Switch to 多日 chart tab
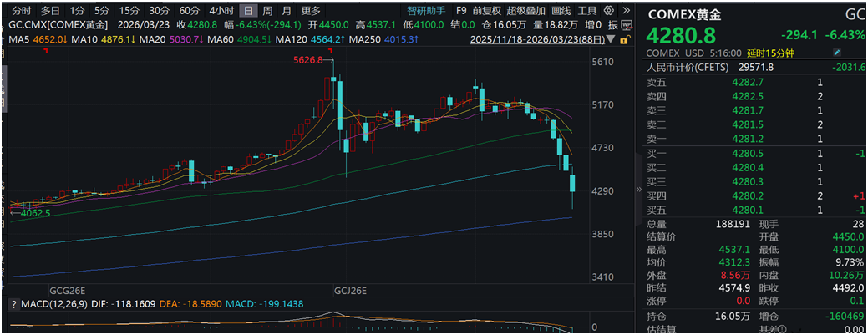This screenshot has height=335, width=868. 50,11
